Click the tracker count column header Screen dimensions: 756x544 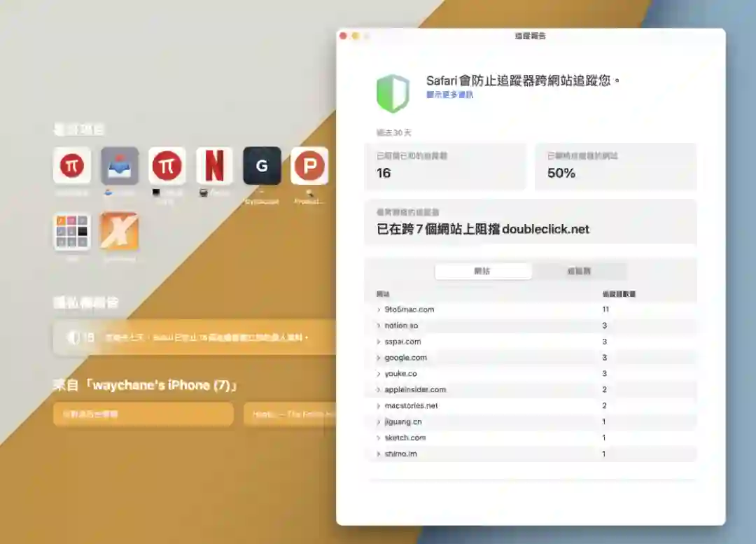point(619,293)
